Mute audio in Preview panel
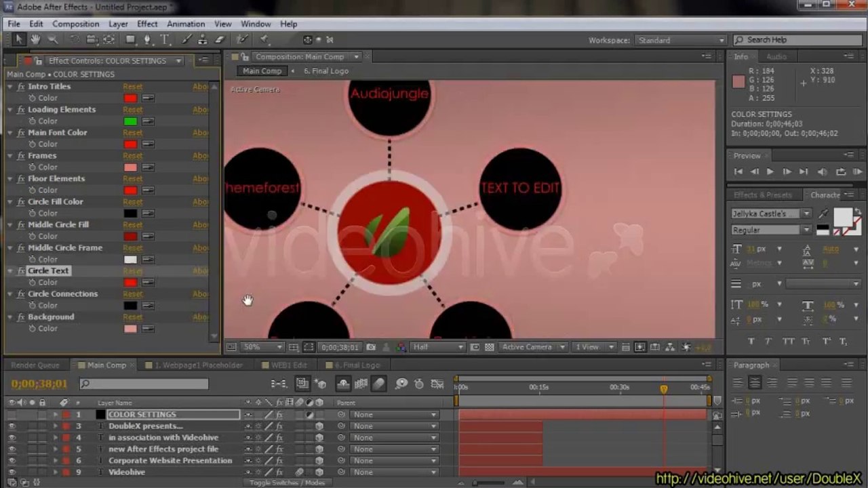The image size is (868, 488). coord(823,172)
